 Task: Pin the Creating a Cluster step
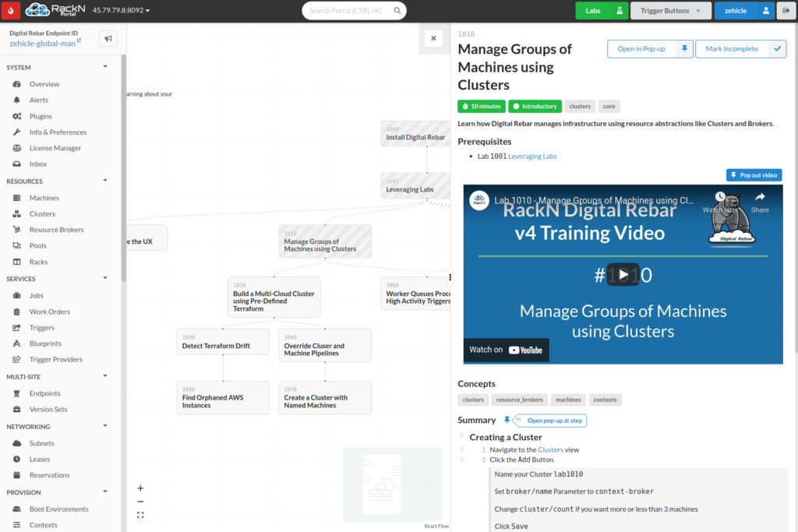[461, 436]
